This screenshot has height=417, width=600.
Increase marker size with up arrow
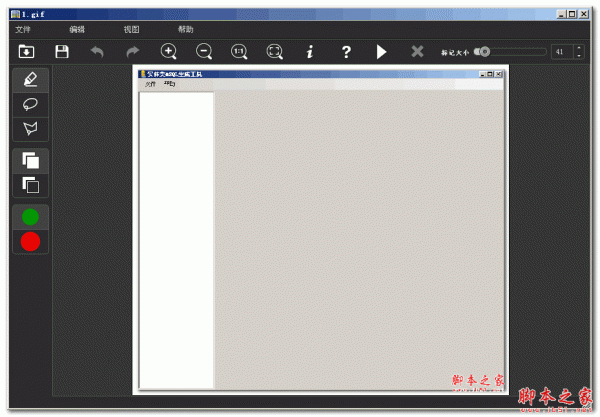point(579,48)
